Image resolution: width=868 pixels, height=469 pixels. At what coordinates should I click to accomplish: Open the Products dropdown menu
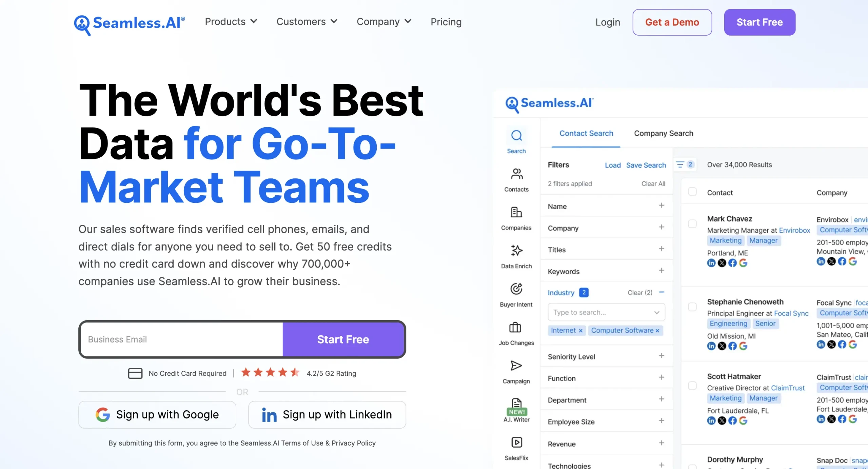click(x=231, y=22)
